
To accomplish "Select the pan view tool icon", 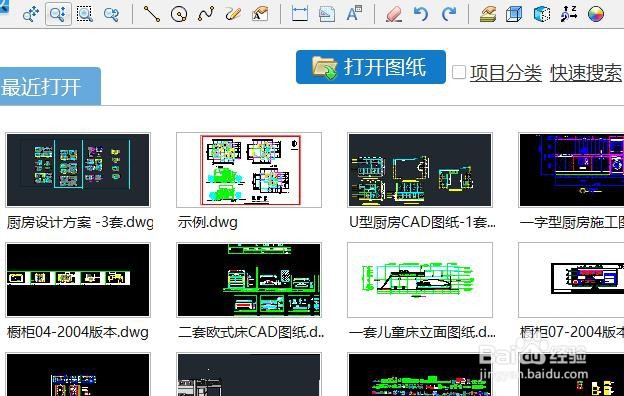I will pyautogui.click(x=31, y=14).
